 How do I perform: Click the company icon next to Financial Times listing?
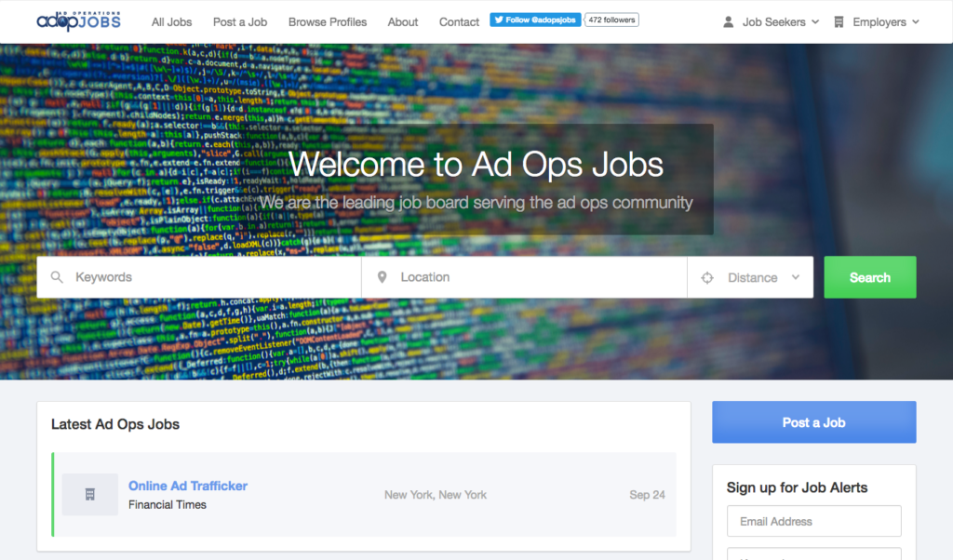click(x=89, y=494)
